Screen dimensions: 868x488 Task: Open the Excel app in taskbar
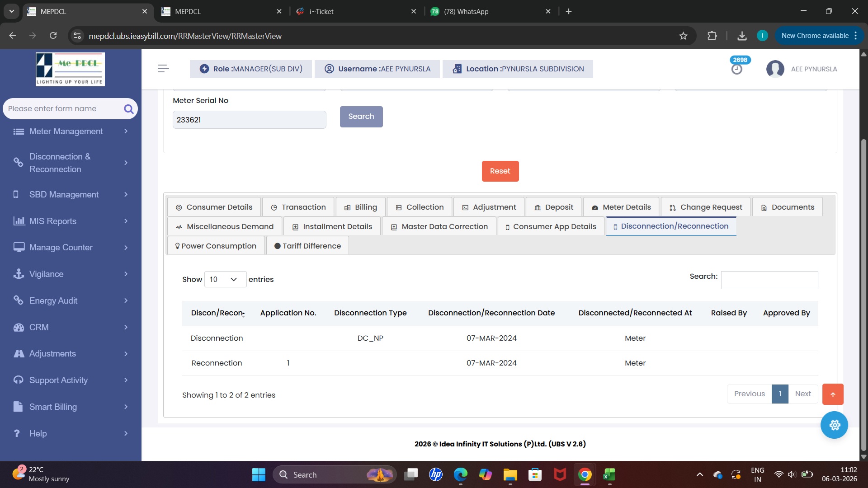coord(609,474)
